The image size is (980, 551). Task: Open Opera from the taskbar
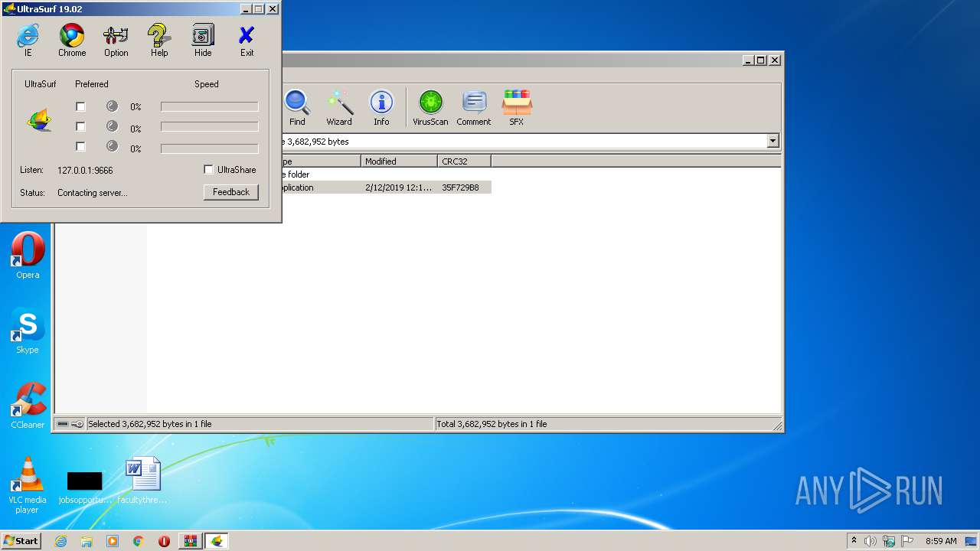[164, 541]
